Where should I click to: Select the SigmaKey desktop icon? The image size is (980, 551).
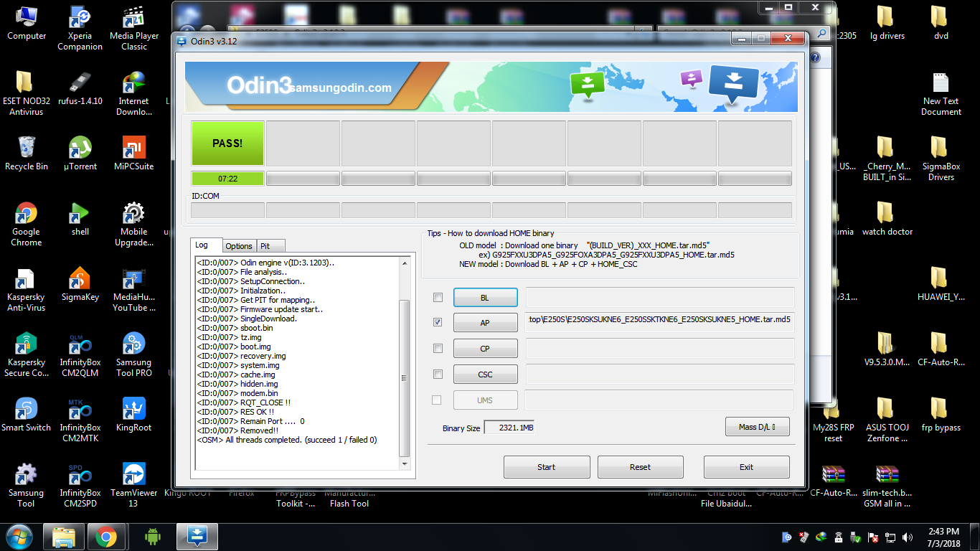(80, 285)
